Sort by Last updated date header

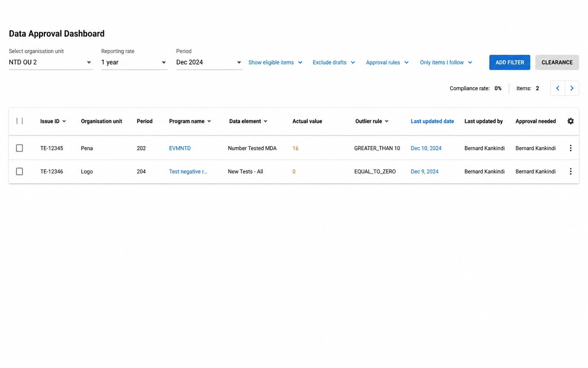point(432,121)
